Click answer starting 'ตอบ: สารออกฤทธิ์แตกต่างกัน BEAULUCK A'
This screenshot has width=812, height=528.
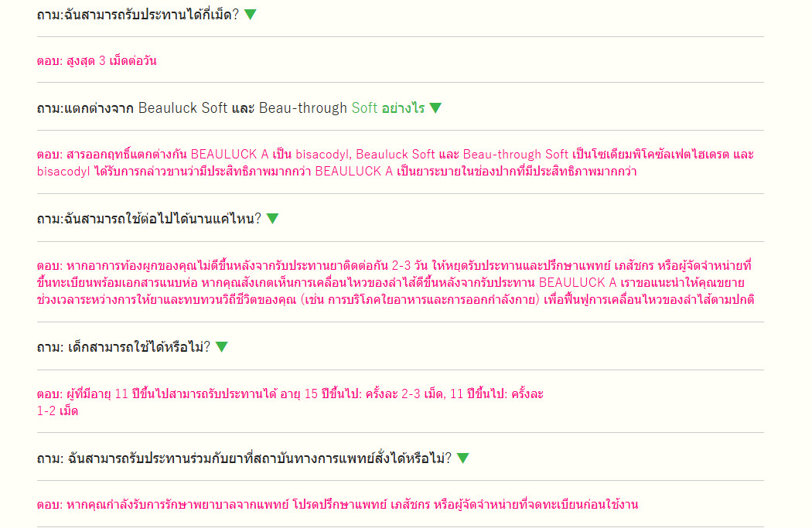point(395,162)
